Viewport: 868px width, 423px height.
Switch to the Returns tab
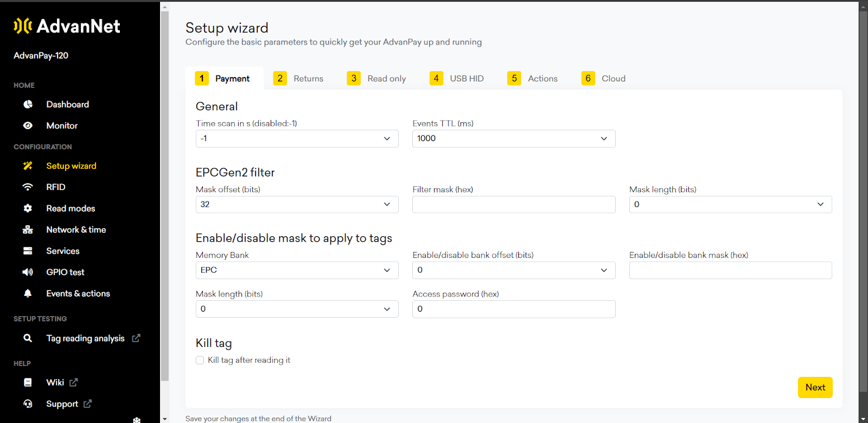pos(298,79)
